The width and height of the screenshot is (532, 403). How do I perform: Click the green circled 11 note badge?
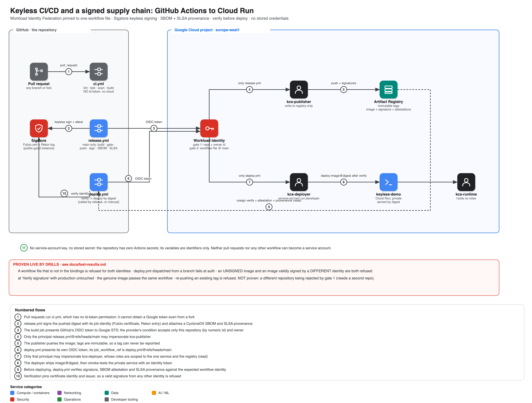(x=24, y=248)
